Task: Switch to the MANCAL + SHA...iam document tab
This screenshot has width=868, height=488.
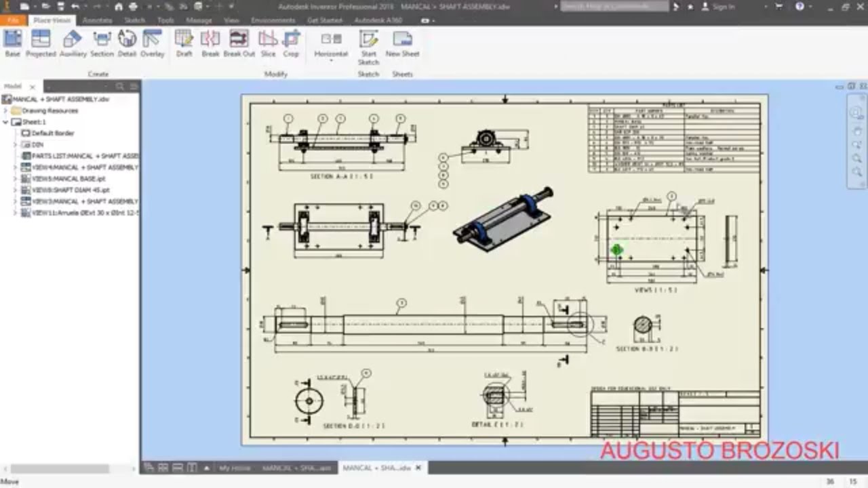Action: (296, 468)
